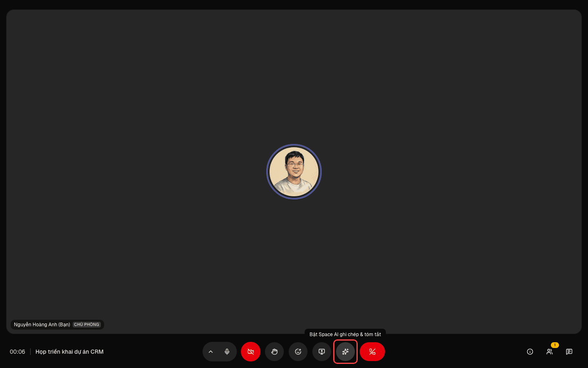Open the participants list
This screenshot has width=588, height=368.
point(550,352)
